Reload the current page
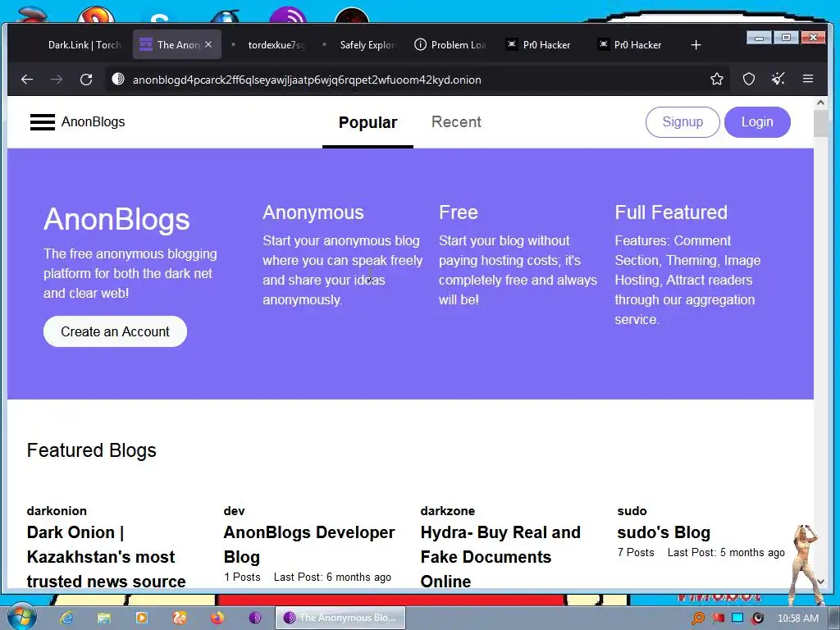The image size is (840, 630). click(x=86, y=80)
